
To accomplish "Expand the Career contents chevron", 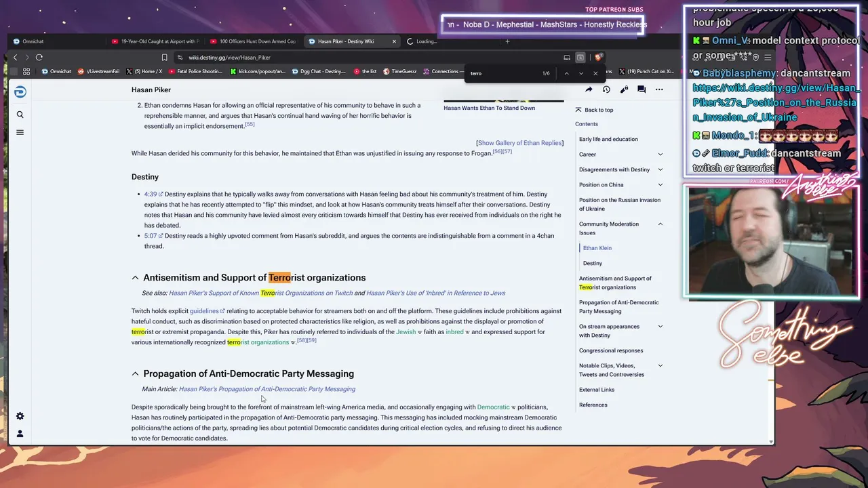I will click(660, 155).
